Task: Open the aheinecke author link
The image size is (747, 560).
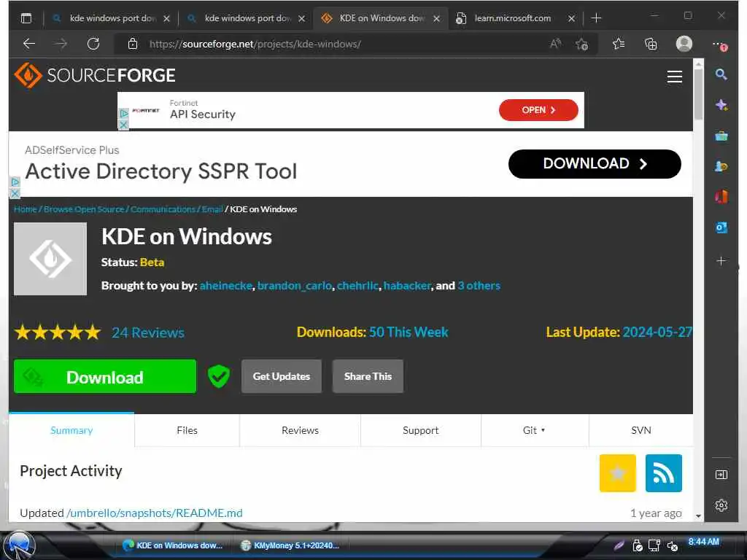Action: click(226, 286)
